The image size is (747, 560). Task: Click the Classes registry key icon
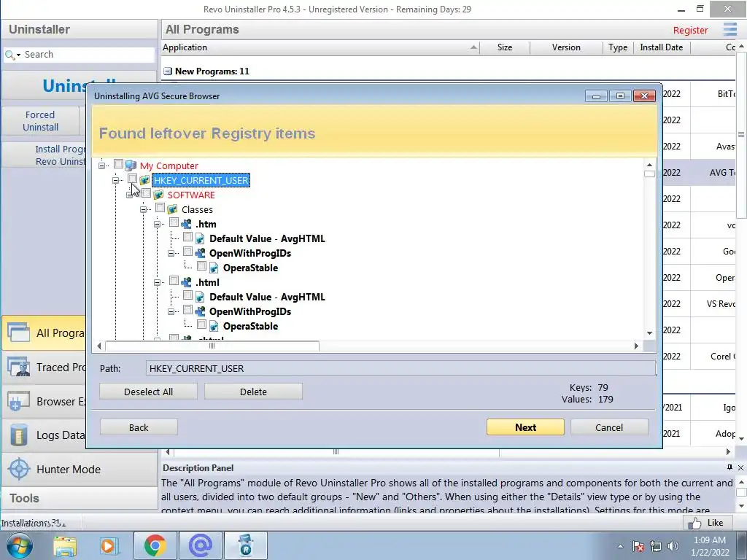172,209
